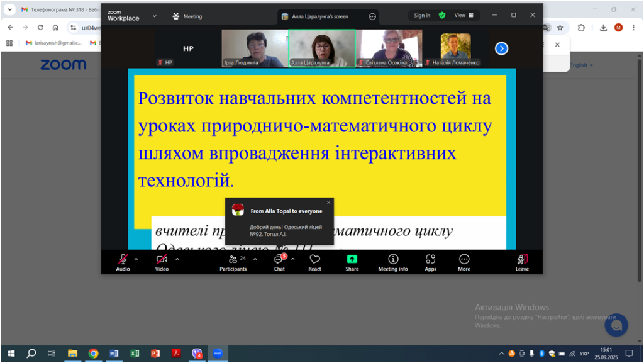Screen dimensions: 644x363
Task: Reload the Chrome page
Action: click(40, 28)
